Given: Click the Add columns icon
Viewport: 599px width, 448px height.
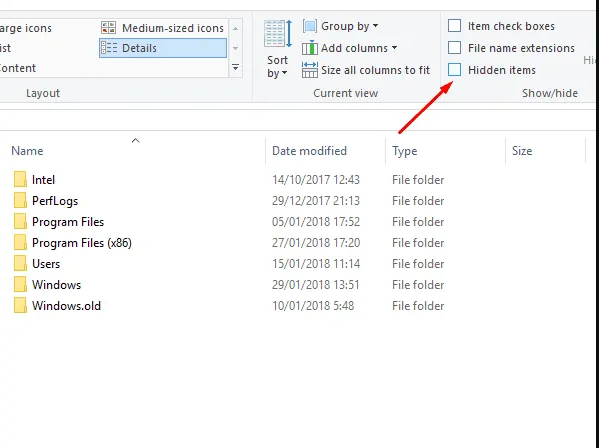Looking at the screenshot, I should point(310,48).
